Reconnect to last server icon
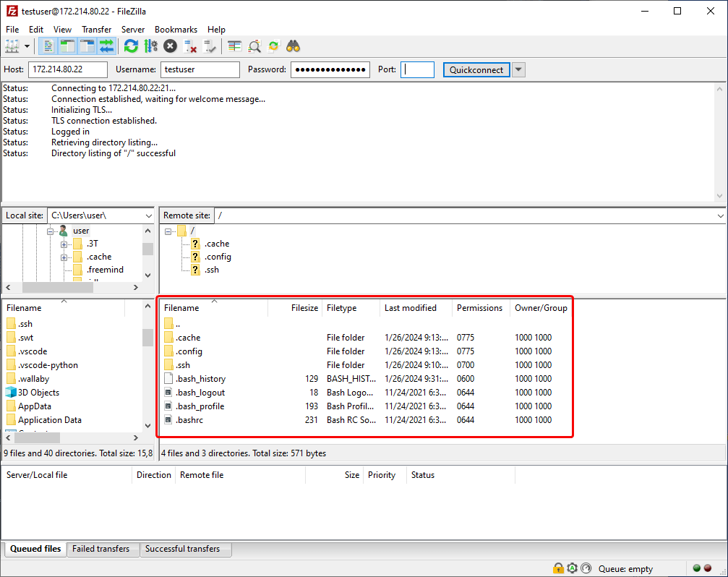The width and height of the screenshot is (728, 577). coord(210,46)
